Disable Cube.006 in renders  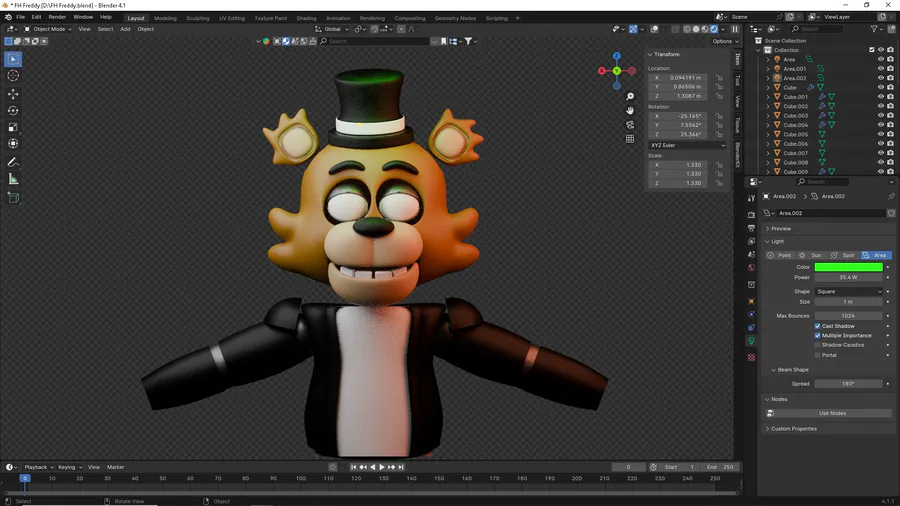click(890, 143)
